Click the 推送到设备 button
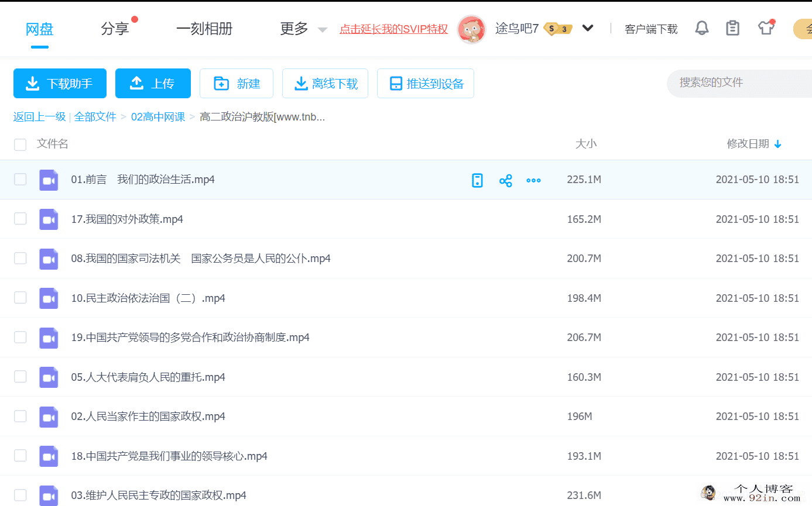The width and height of the screenshot is (812, 506). coord(426,83)
